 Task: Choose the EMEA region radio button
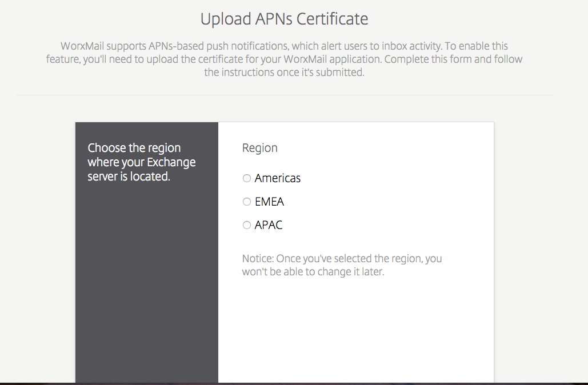coord(247,202)
